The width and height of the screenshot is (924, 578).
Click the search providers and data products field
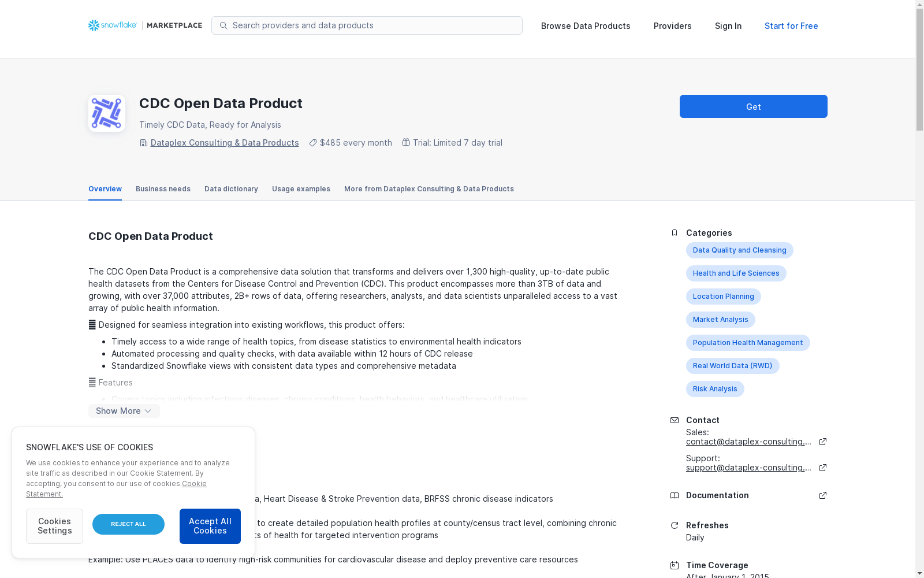coord(367,25)
